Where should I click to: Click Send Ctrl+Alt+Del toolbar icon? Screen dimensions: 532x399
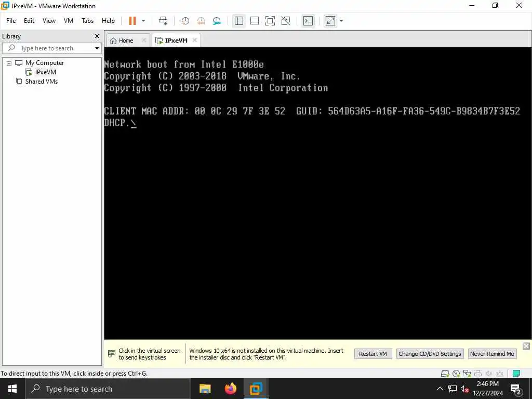pyautogui.click(x=163, y=21)
